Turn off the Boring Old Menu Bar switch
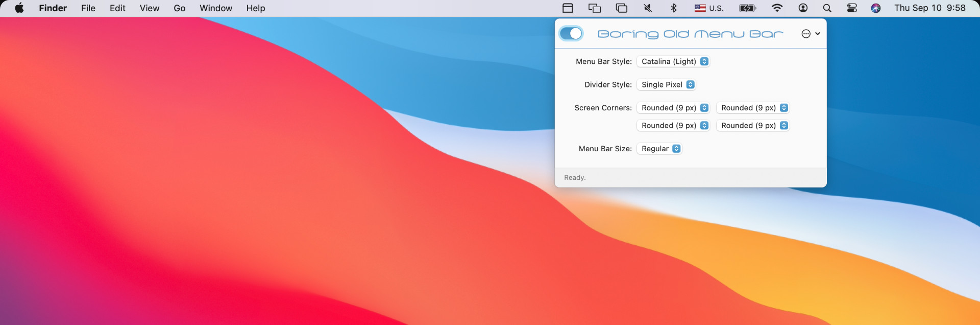980x325 pixels. pos(571,34)
